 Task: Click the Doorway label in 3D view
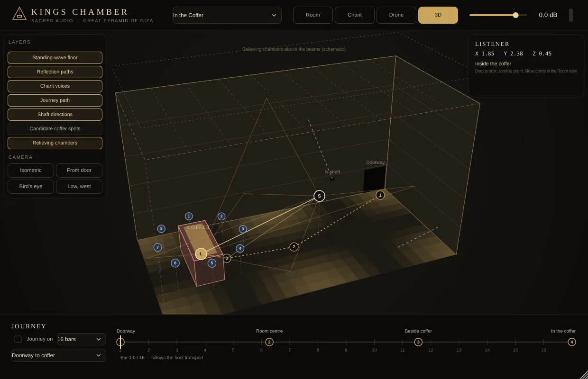[x=376, y=162]
